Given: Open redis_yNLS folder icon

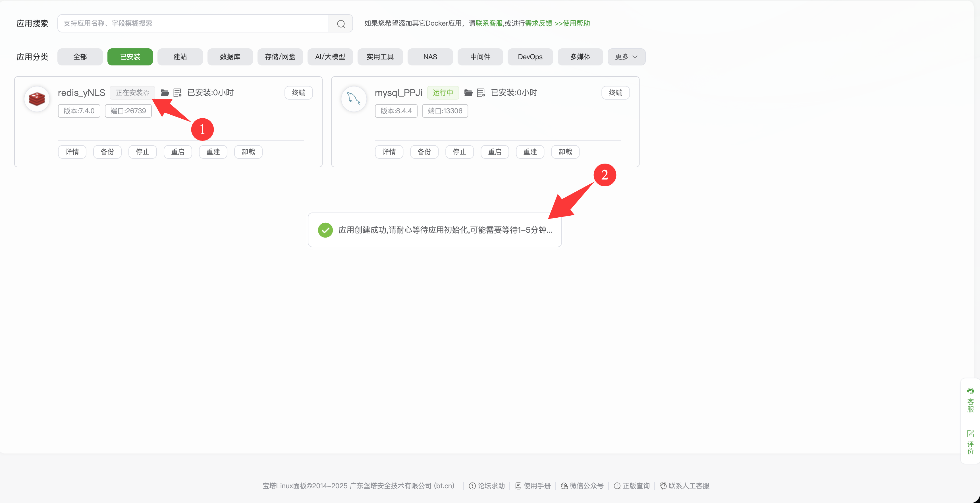Looking at the screenshot, I should click(x=164, y=92).
